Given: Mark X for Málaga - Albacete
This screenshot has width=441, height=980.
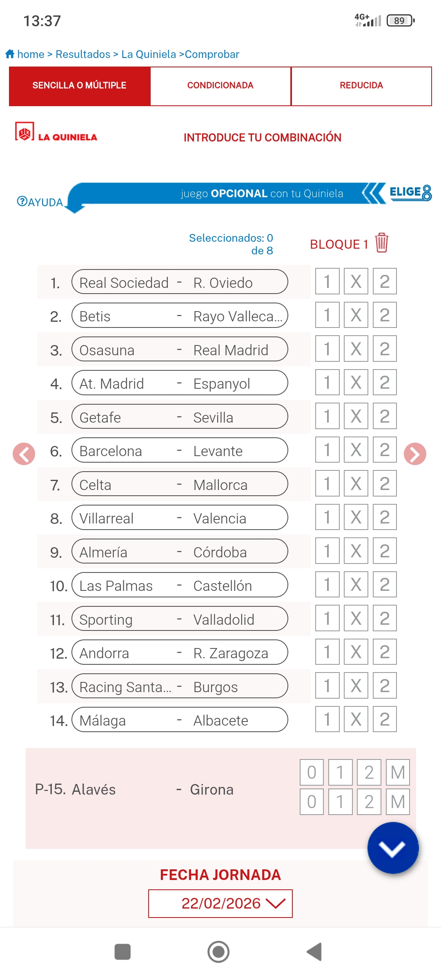Looking at the screenshot, I should coord(356,719).
